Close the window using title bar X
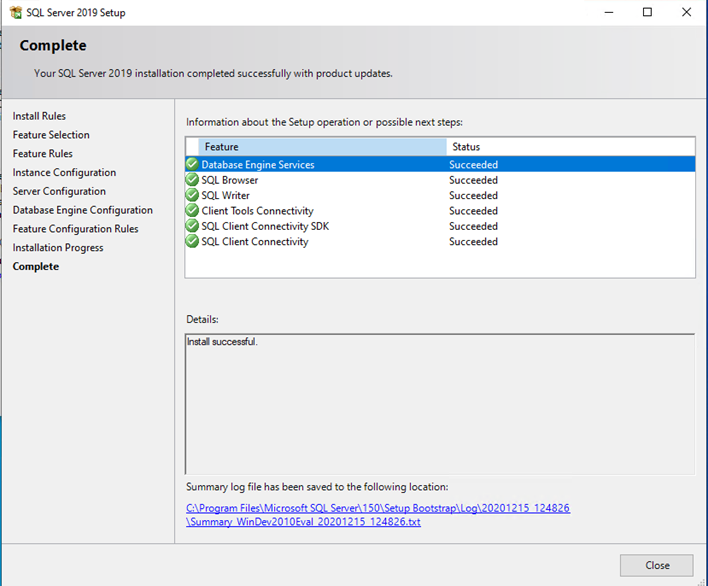 [x=686, y=12]
